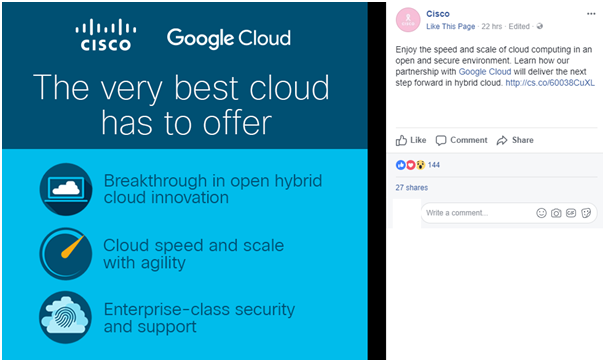This screenshot has width=605, height=362.
Task: Click the 22 hrs timestamp
Action: click(x=492, y=26)
